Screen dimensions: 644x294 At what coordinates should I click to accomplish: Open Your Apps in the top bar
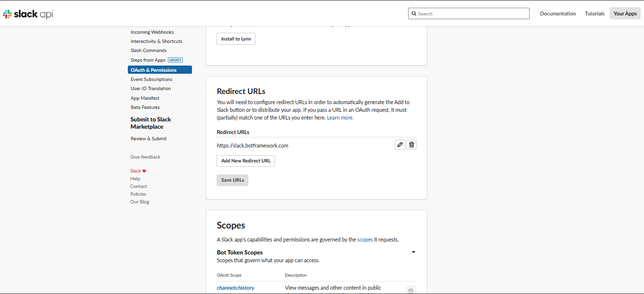pyautogui.click(x=624, y=13)
